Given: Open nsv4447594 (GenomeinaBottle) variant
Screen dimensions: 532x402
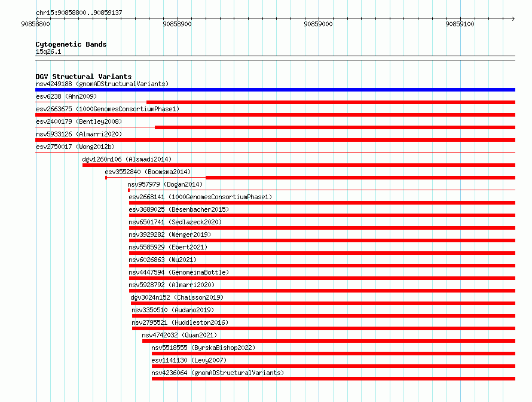Looking at the screenshot, I should point(179,272).
